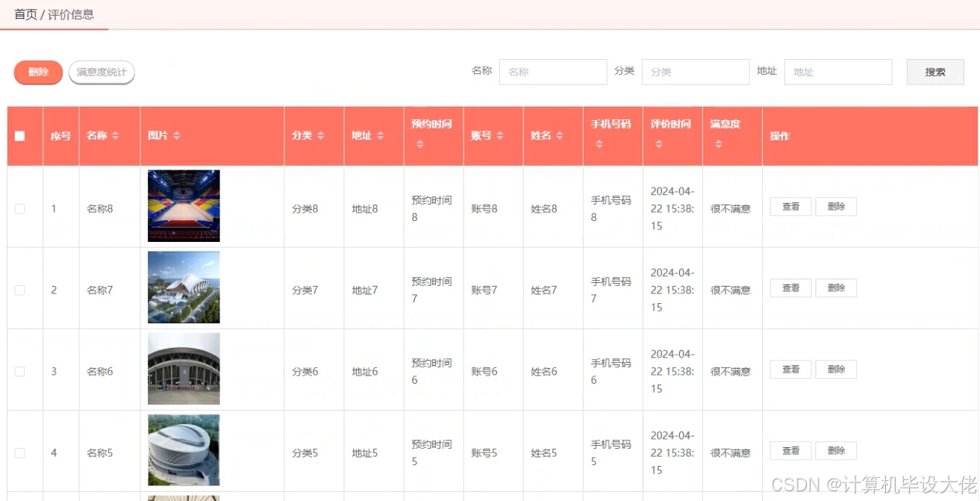Delete the 名称7 row entry

(x=836, y=288)
